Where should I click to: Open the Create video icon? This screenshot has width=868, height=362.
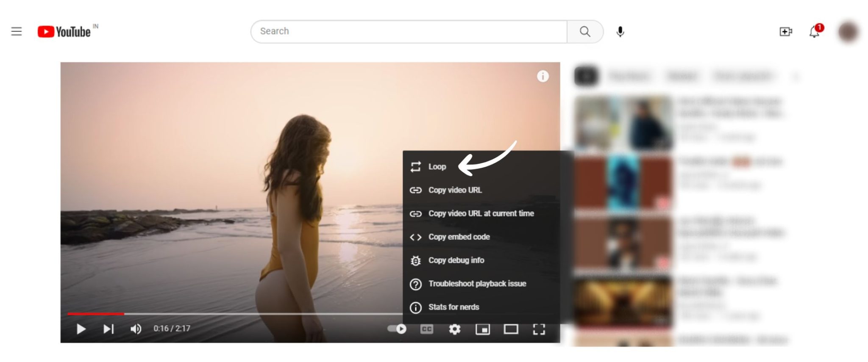pos(785,32)
